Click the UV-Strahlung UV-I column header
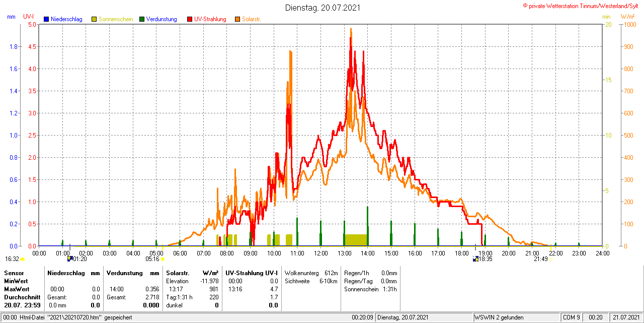 (x=252, y=273)
